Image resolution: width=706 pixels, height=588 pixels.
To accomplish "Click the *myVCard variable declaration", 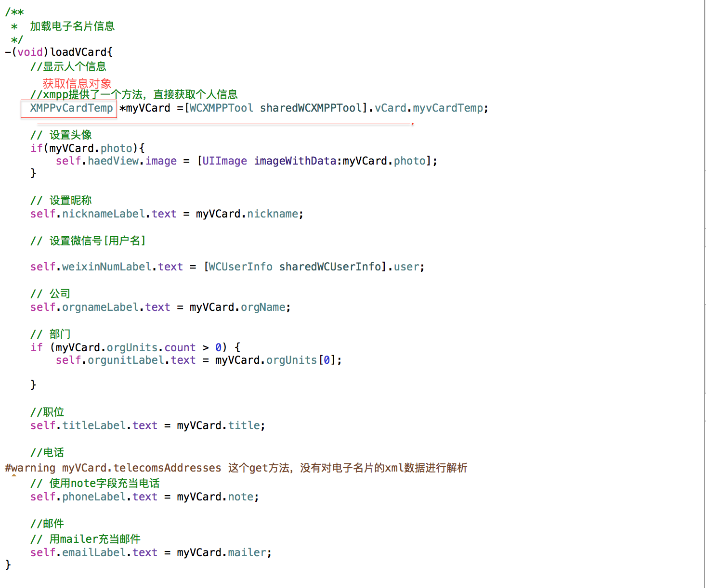I will (145, 108).
